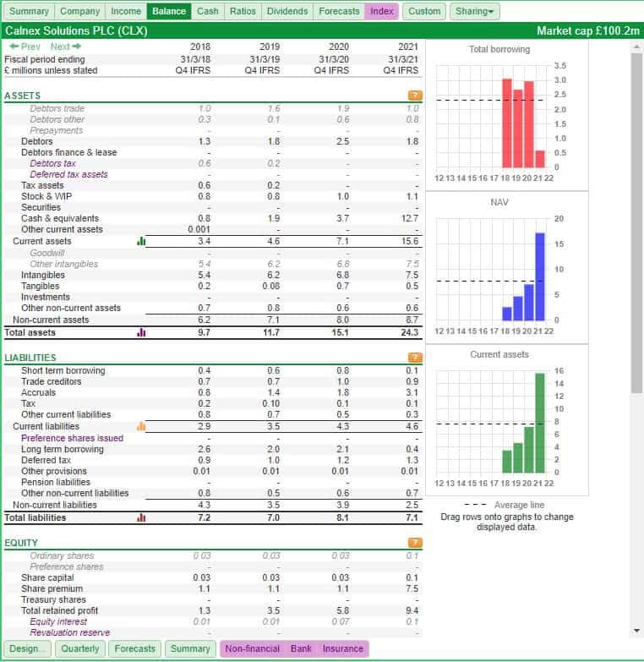This screenshot has width=644, height=662.
Task: Click the Calnex Solutions PLC (CLX) title
Action: click(76, 30)
